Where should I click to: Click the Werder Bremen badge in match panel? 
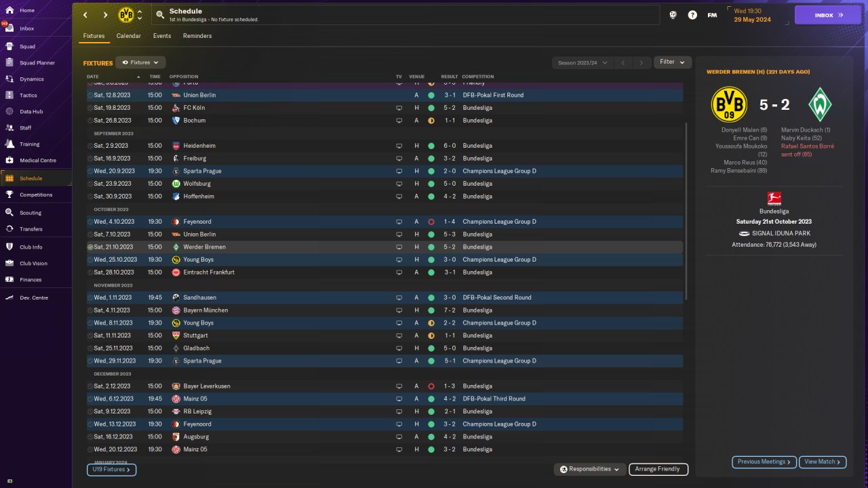(x=820, y=104)
